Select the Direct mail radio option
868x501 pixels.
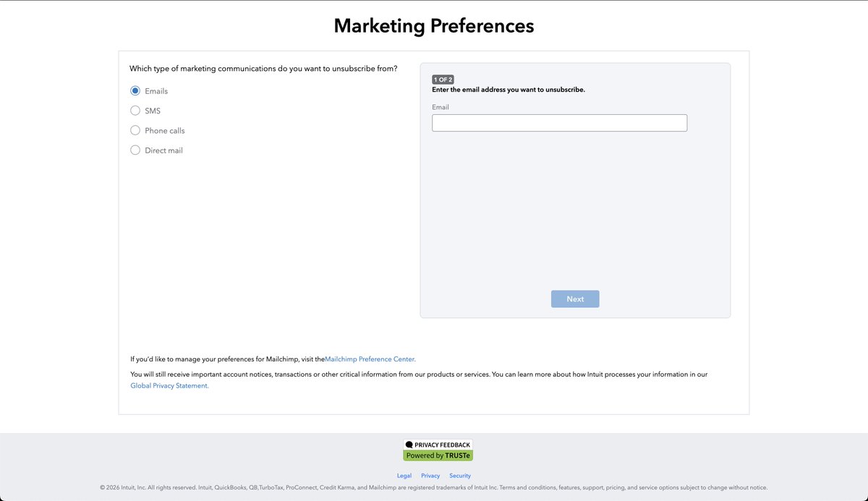coord(135,150)
